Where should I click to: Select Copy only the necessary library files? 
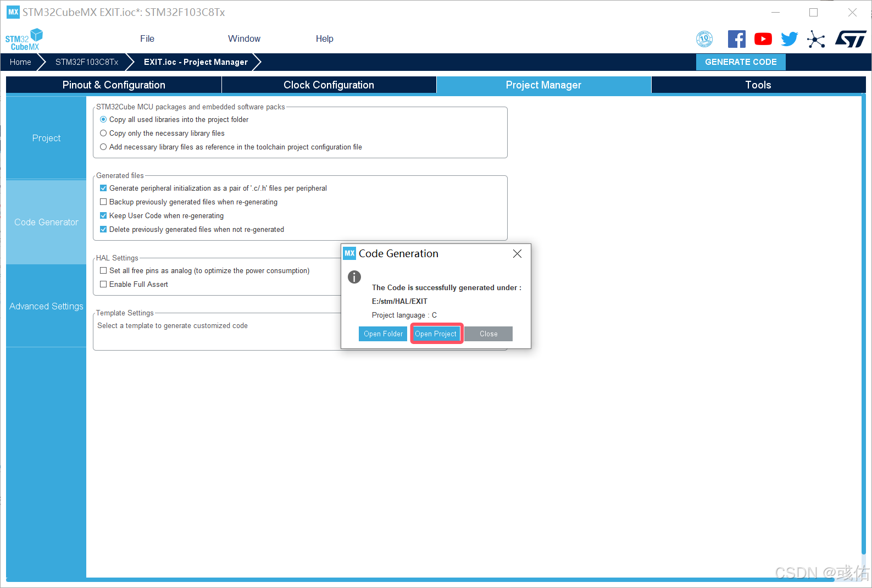(x=103, y=133)
